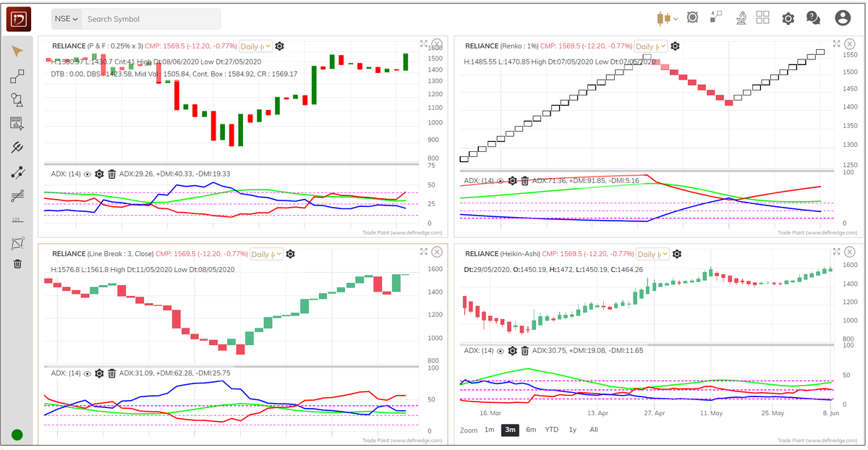Open the candlestick chart type selector
Image resolution: width=868 pixels, height=450 pixels.
[x=667, y=18]
